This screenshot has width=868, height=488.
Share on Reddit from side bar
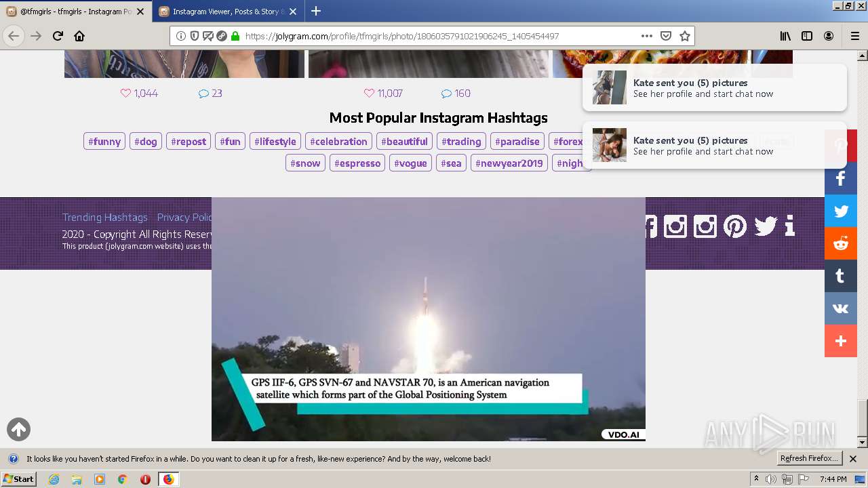(x=841, y=243)
